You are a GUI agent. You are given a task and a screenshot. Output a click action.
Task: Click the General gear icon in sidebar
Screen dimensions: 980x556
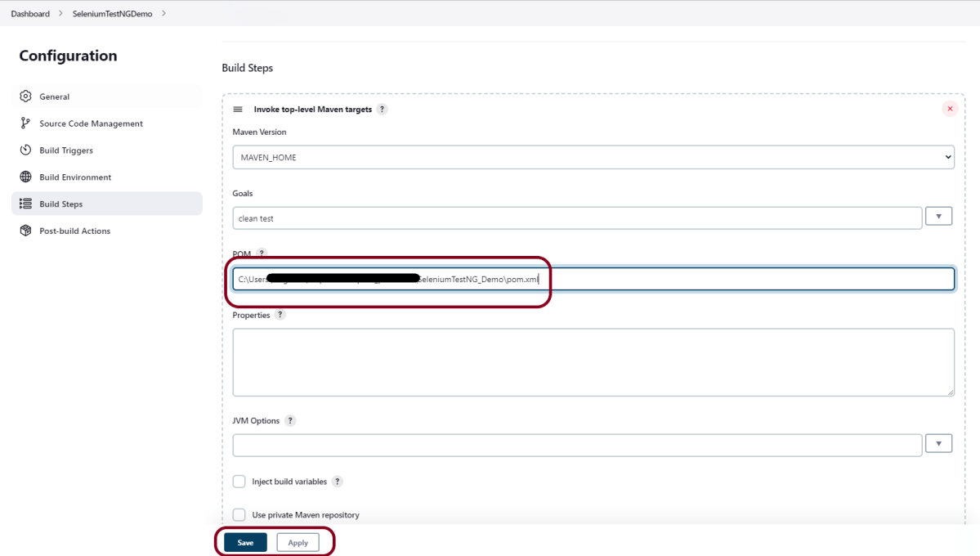[x=25, y=96]
